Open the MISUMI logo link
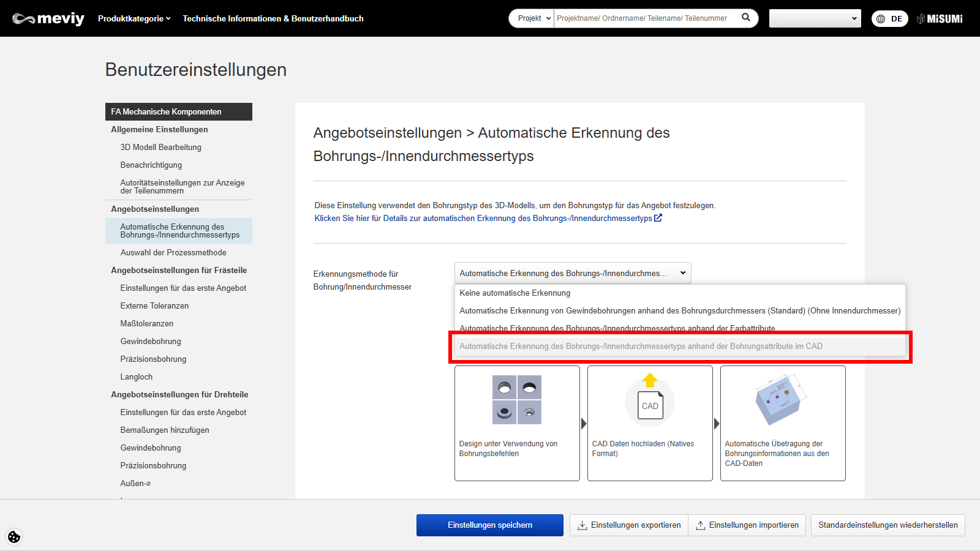Image resolution: width=980 pixels, height=551 pixels. [940, 19]
